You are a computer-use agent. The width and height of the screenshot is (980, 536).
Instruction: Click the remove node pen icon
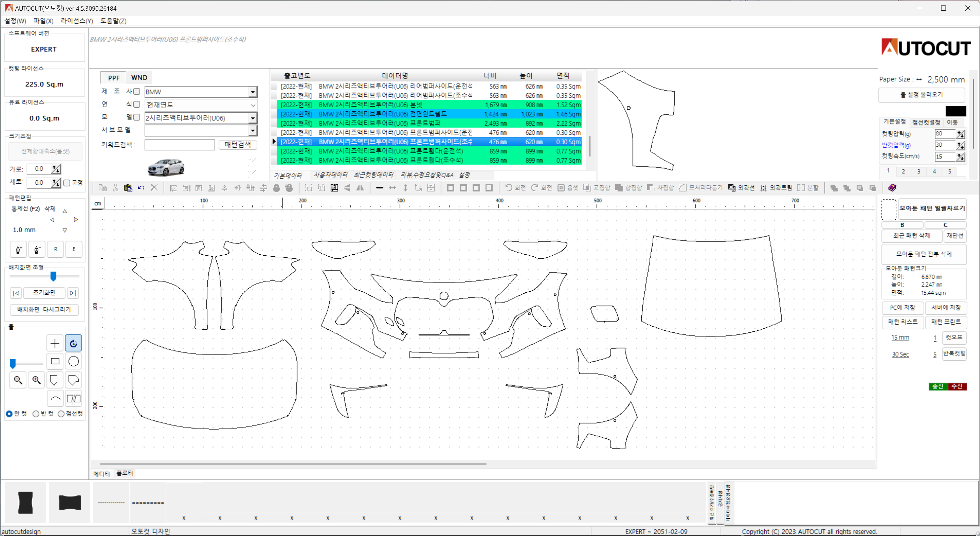coord(37,249)
